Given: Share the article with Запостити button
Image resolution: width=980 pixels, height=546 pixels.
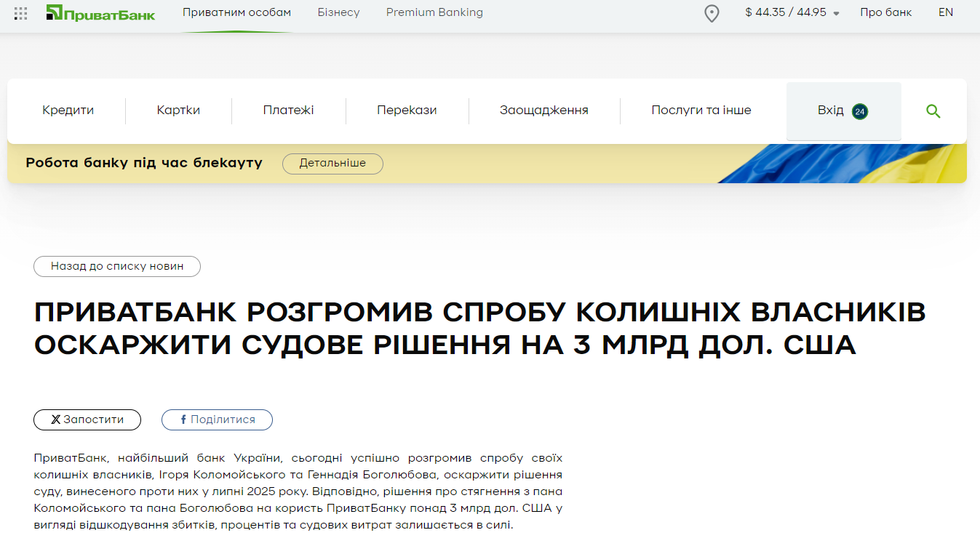Looking at the screenshot, I should [87, 420].
